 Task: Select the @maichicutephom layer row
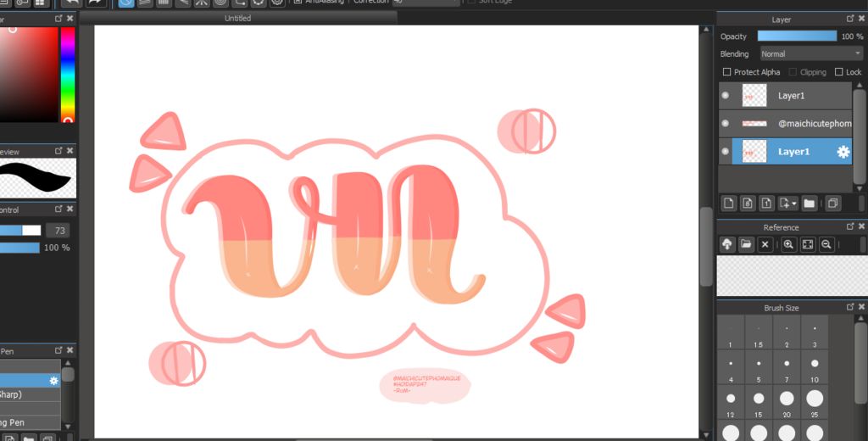pyautogui.click(x=785, y=123)
